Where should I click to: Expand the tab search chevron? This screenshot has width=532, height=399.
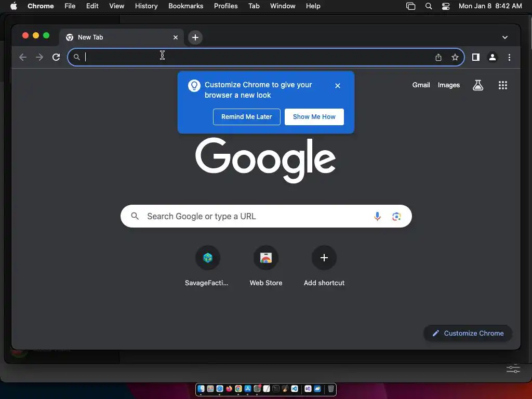(x=505, y=37)
